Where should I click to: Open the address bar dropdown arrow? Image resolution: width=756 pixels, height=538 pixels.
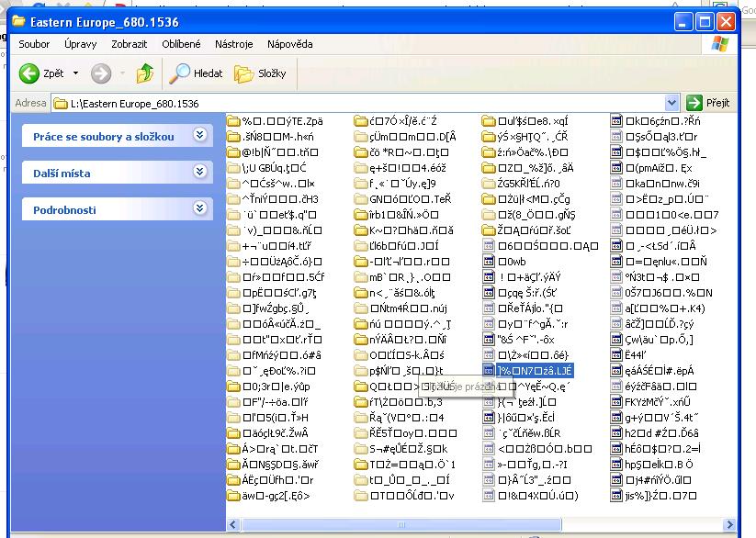tap(671, 103)
